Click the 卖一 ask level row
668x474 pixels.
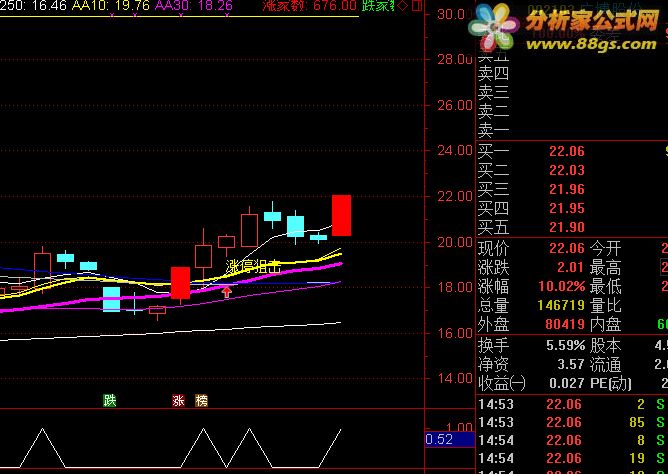[x=572, y=130]
